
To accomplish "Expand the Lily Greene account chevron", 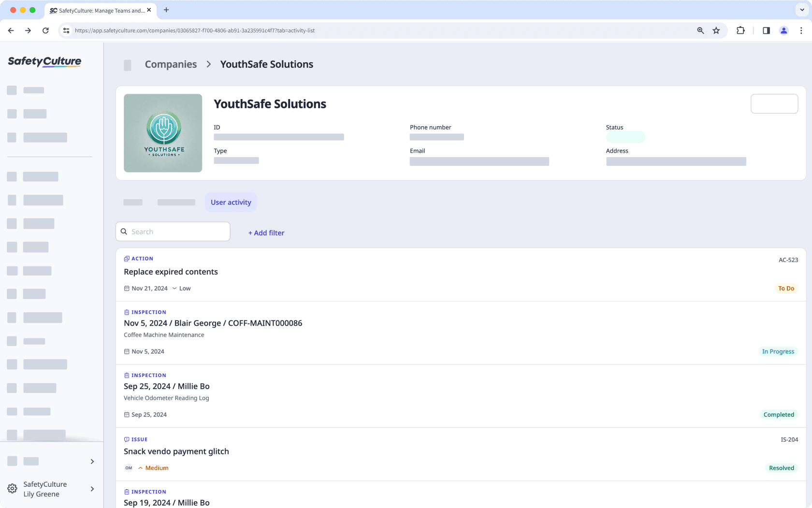I will tap(92, 489).
